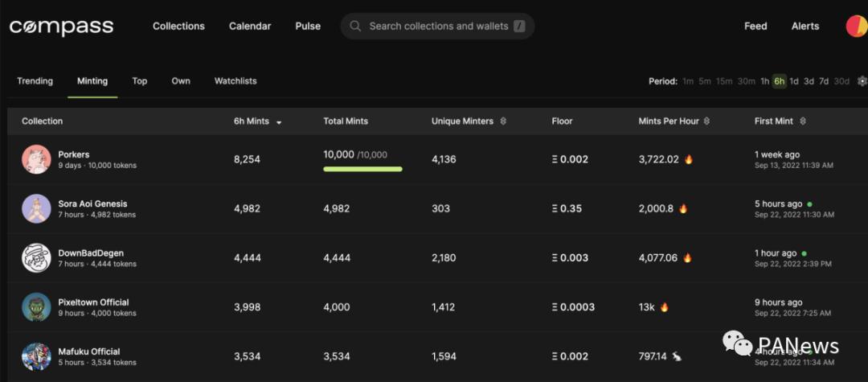Image resolution: width=868 pixels, height=382 pixels.
Task: Click the Pixeltown Official avatar
Action: (36, 307)
